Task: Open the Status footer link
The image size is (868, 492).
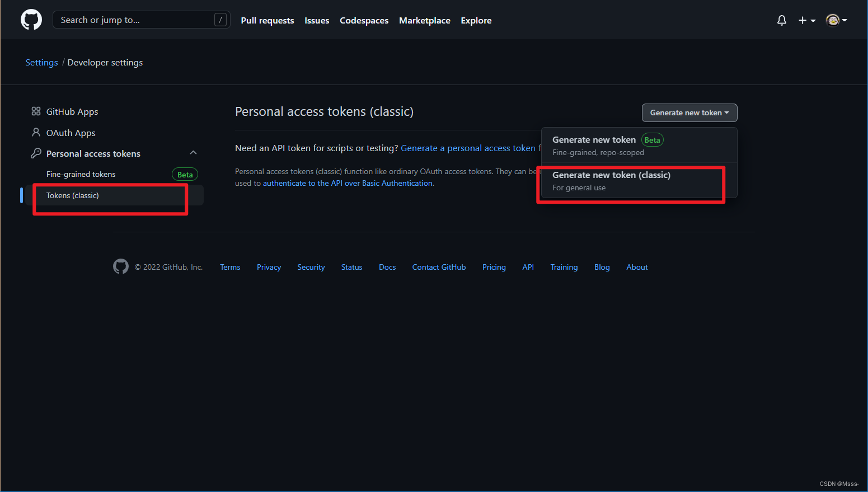Action: 352,267
